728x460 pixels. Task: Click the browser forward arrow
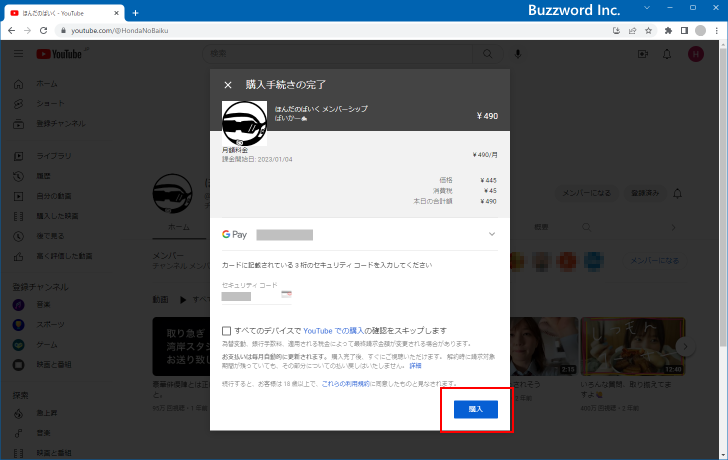pos(27,31)
